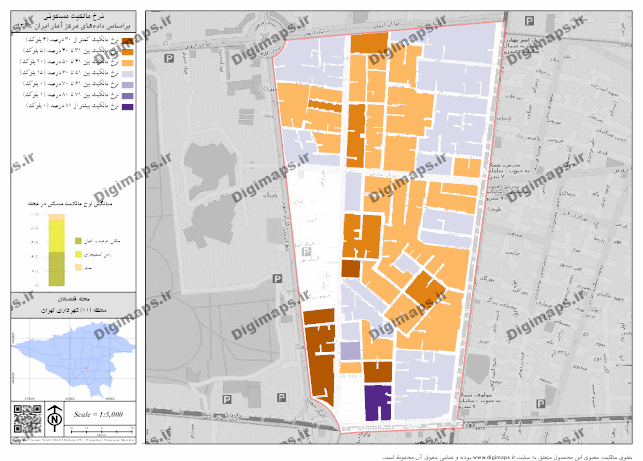Click the dark purple block at the neighborhood's south end
The width and height of the screenshot is (643, 461).
(376, 403)
